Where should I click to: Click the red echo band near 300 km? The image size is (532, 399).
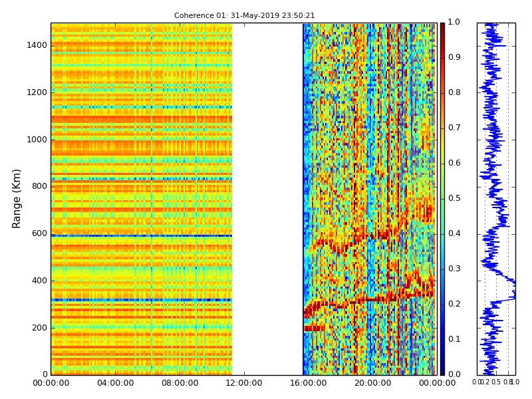tap(369, 301)
